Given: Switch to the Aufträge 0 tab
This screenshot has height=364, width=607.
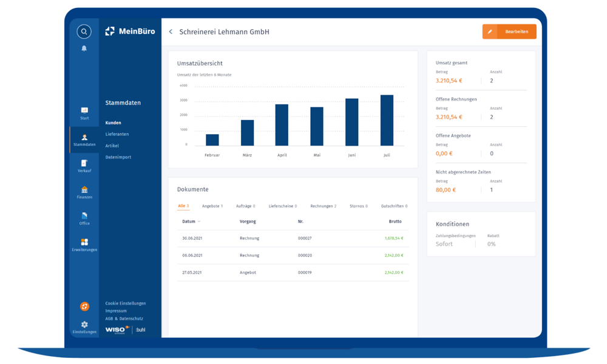Looking at the screenshot, I should click(x=245, y=206).
